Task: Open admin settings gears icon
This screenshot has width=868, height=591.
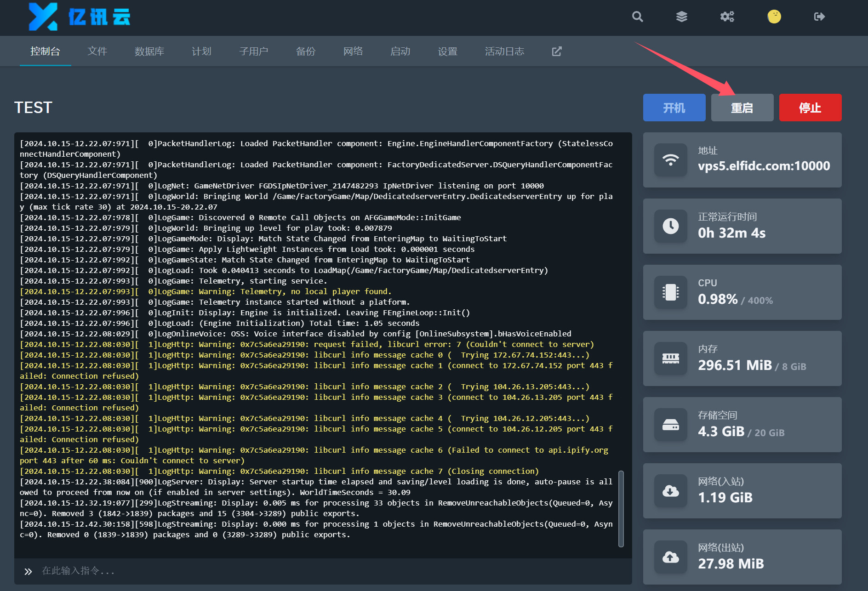Action: [727, 17]
